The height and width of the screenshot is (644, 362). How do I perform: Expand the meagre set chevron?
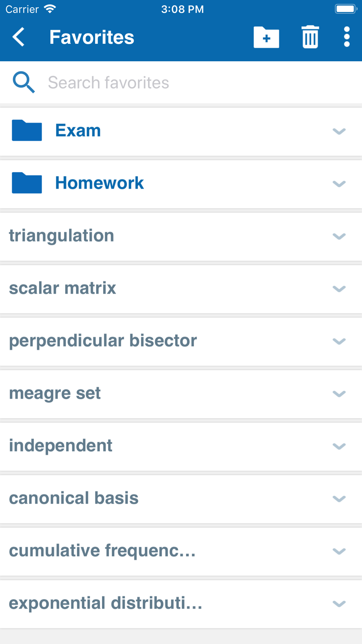[x=339, y=394]
